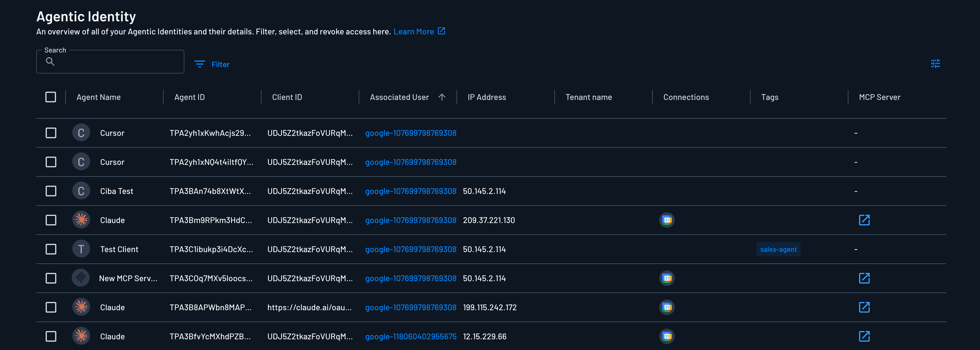Toggle sort arrow on Associated User column
Image resolution: width=980 pixels, height=350 pixels.
click(442, 97)
